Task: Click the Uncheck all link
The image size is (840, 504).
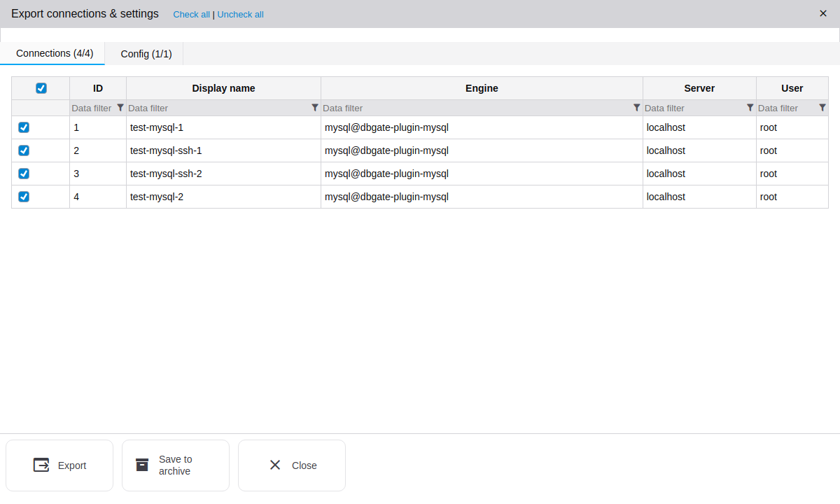Action: pos(240,15)
